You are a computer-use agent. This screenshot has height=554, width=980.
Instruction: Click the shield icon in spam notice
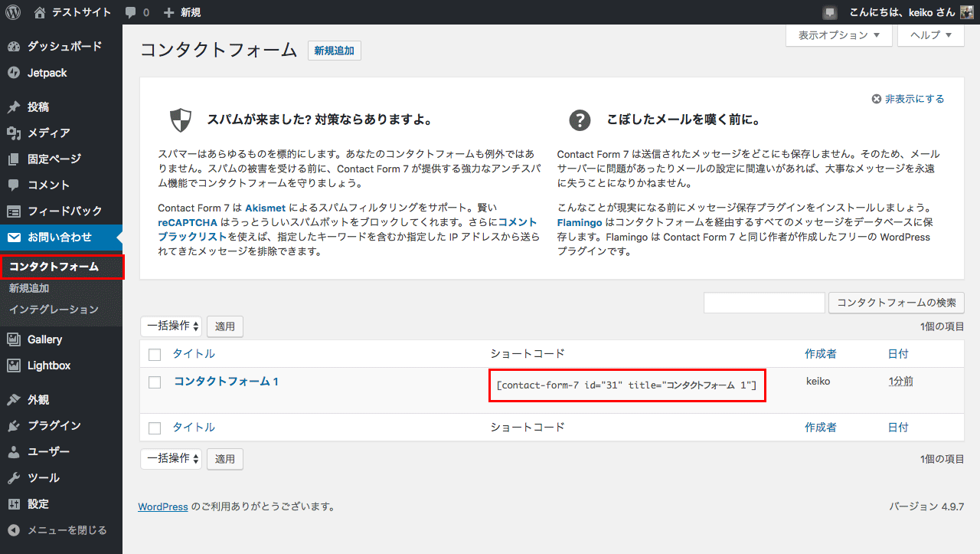180,120
